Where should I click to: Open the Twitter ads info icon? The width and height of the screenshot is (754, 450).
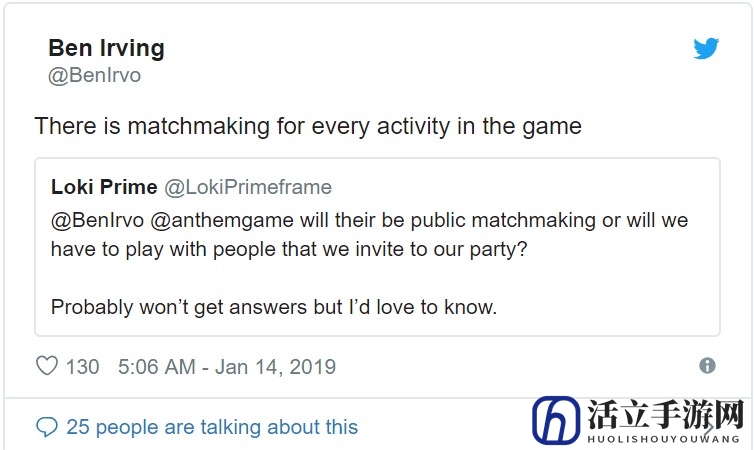pos(707,365)
